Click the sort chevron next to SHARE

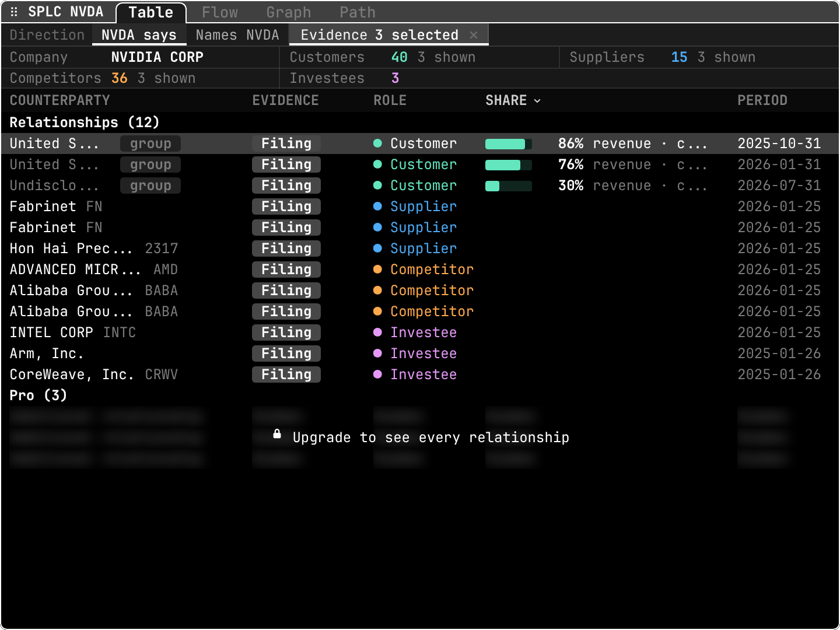pyautogui.click(x=537, y=101)
